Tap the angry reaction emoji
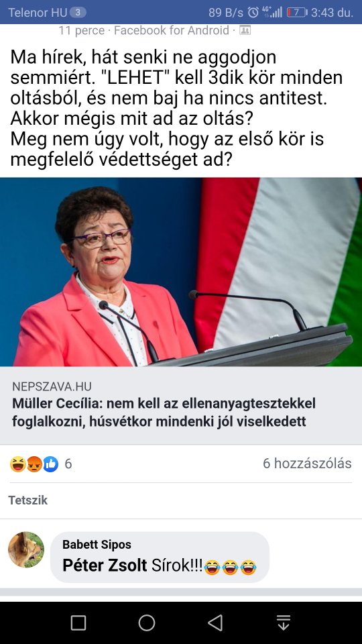 [x=34, y=464]
